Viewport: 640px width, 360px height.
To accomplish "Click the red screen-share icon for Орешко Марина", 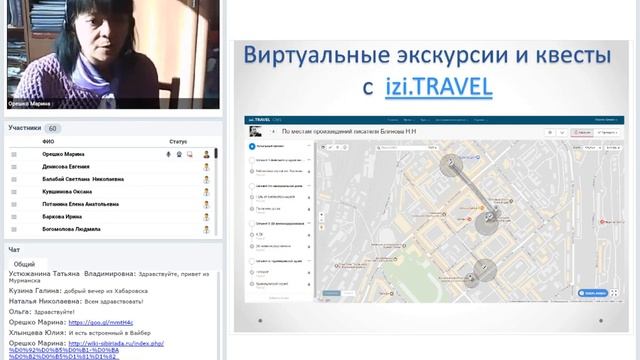I will coord(190,154).
